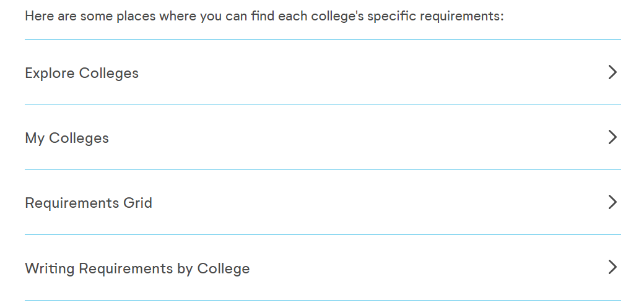Open the Writing Requirements by College row
Image resolution: width=644 pixels, height=308 pixels.
pos(372,268)
